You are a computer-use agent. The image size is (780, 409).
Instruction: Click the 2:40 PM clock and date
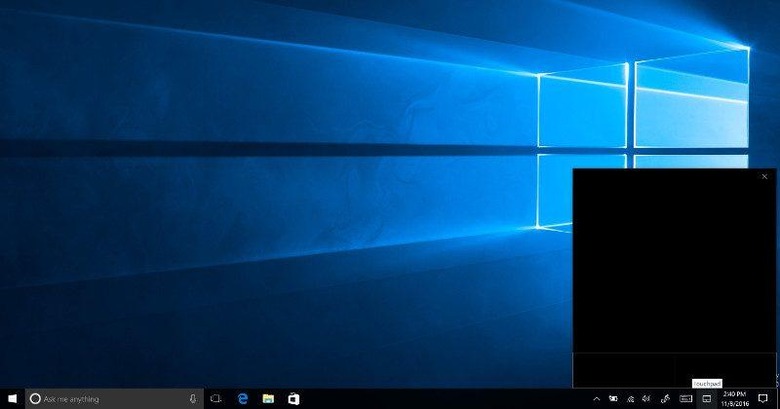pyautogui.click(x=735, y=399)
